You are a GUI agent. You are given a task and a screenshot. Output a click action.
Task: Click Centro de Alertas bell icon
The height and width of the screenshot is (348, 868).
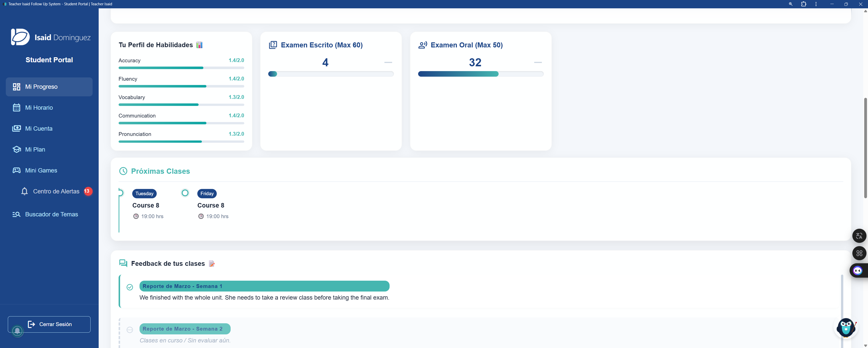click(24, 191)
